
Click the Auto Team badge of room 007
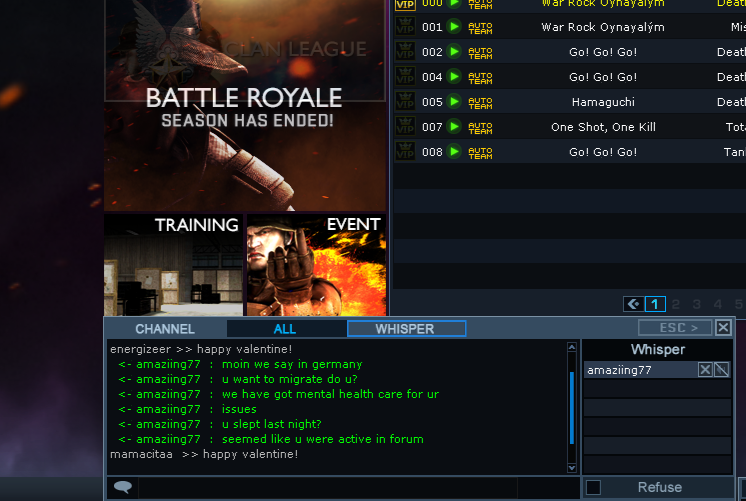(x=480, y=128)
